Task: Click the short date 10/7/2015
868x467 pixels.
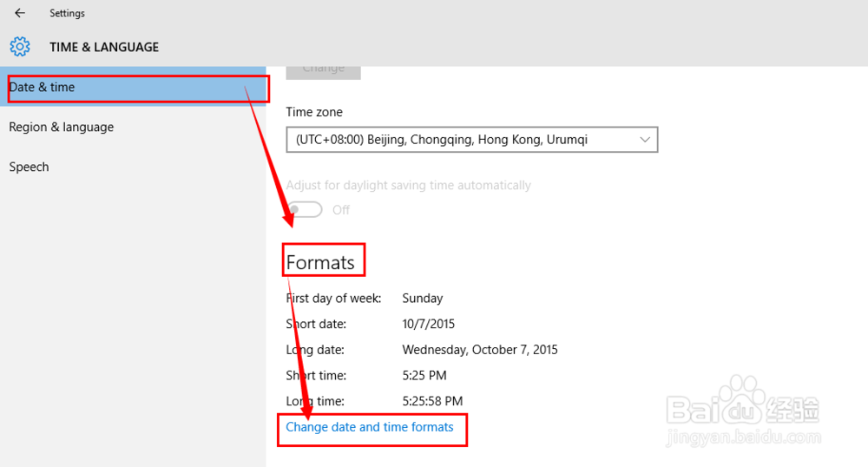Action: [429, 324]
